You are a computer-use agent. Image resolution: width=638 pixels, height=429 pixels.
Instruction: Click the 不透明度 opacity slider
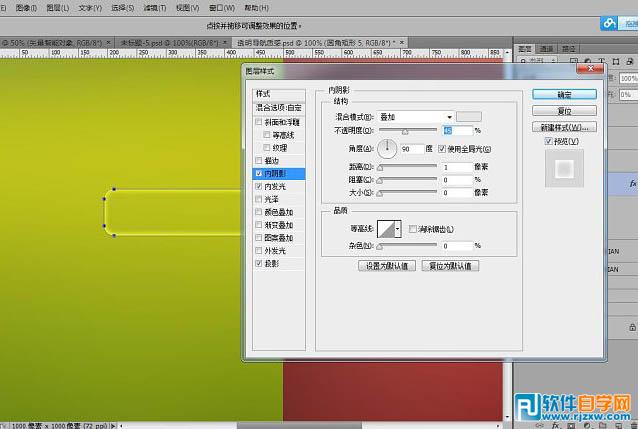point(405,131)
